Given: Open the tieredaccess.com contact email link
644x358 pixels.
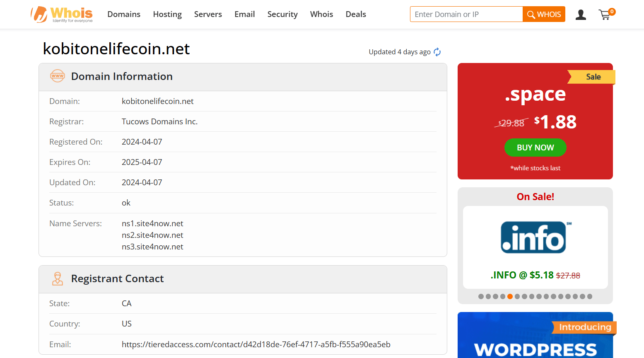Looking at the screenshot, I should [x=256, y=344].
